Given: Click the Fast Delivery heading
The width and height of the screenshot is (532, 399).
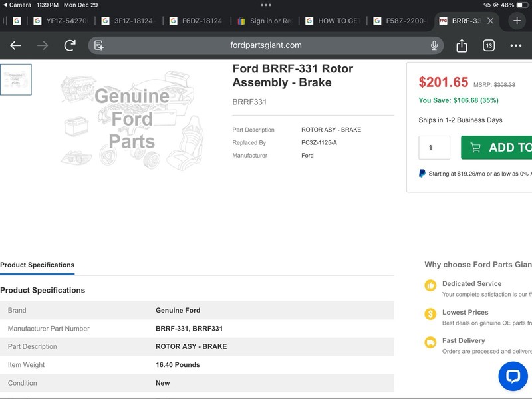Looking at the screenshot, I should pos(464,340).
